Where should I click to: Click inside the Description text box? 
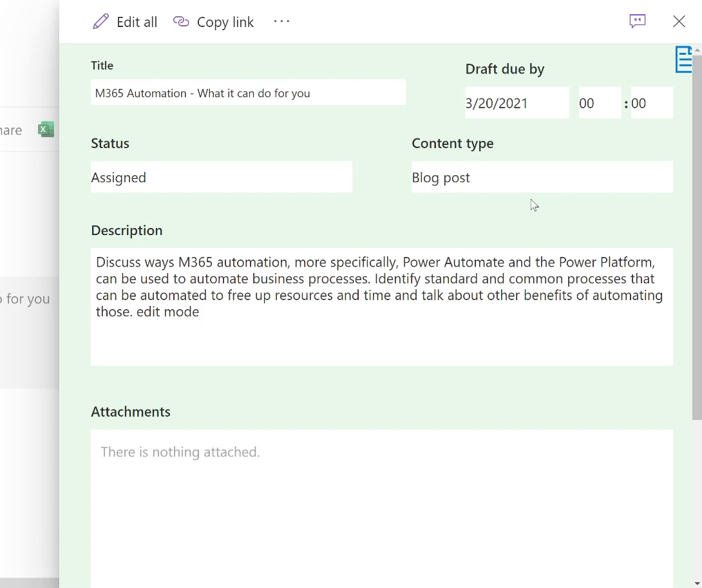(382, 307)
